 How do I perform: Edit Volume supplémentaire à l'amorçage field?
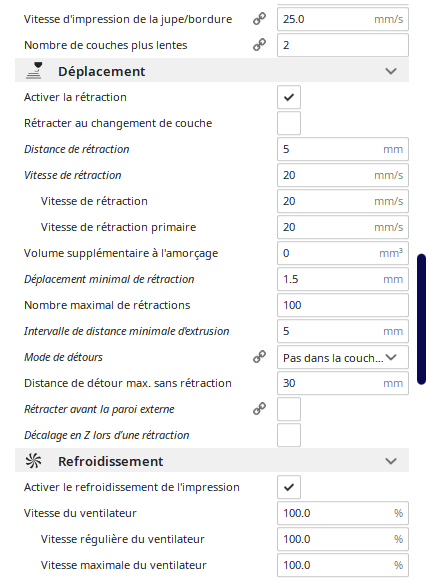click(343, 253)
